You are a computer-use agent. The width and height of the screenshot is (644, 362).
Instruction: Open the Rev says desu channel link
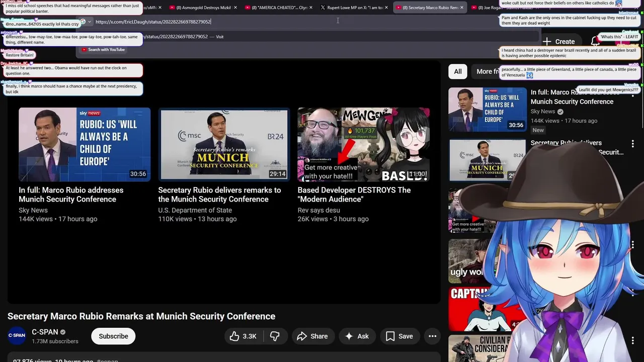click(x=318, y=210)
